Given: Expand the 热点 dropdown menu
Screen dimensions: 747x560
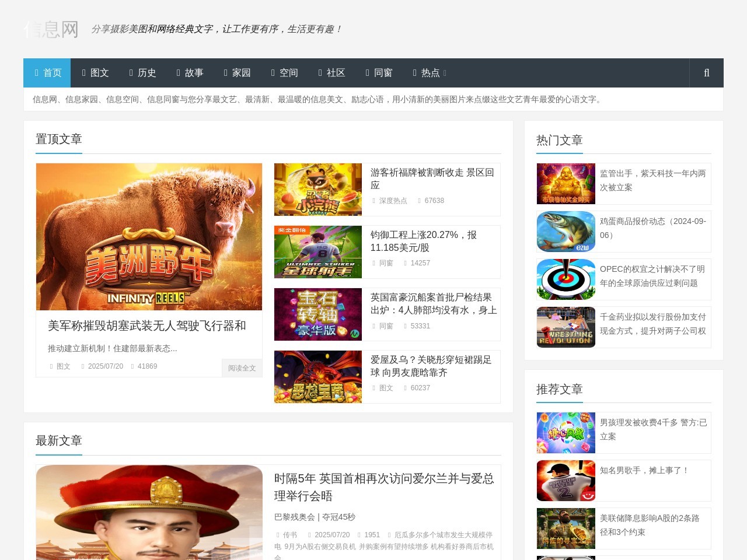Looking at the screenshot, I should point(429,73).
